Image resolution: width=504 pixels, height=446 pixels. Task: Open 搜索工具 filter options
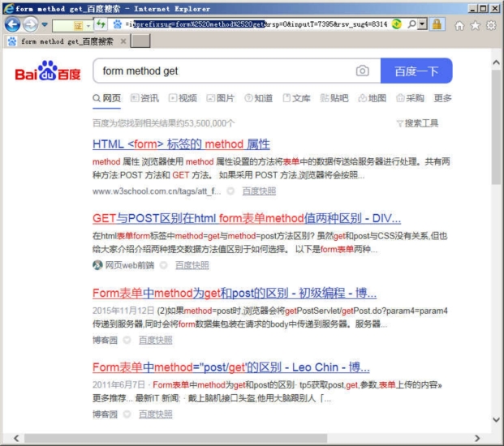tap(417, 123)
